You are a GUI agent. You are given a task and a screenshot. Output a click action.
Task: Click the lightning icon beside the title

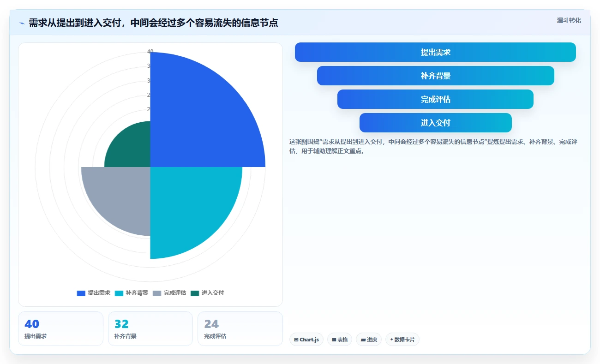[22, 23]
